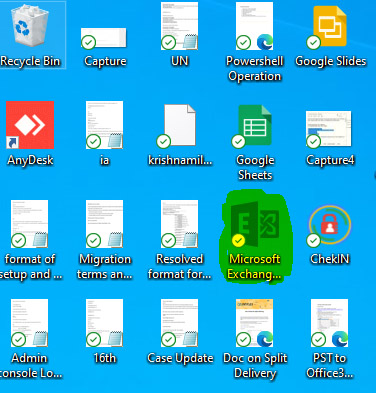The image size is (376, 393).
Task: Click the Migration terms text file
Action: (104, 224)
